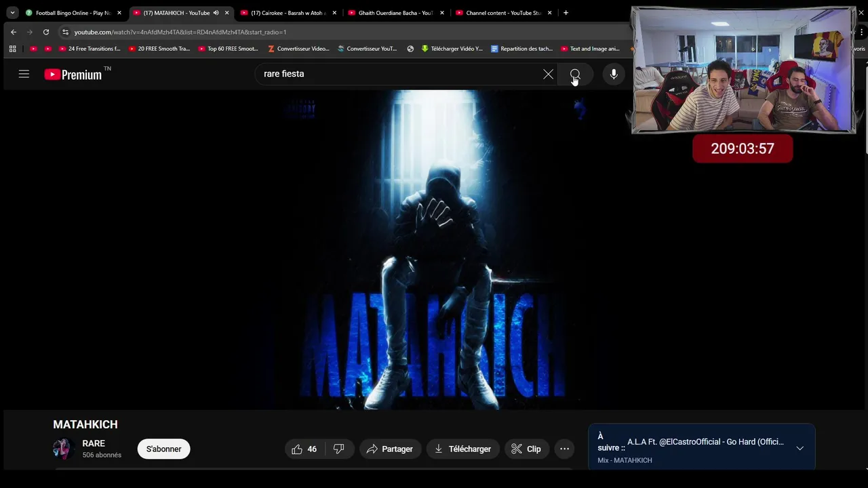Close the Cairokee Basrah w Atoh tab

coord(334,13)
